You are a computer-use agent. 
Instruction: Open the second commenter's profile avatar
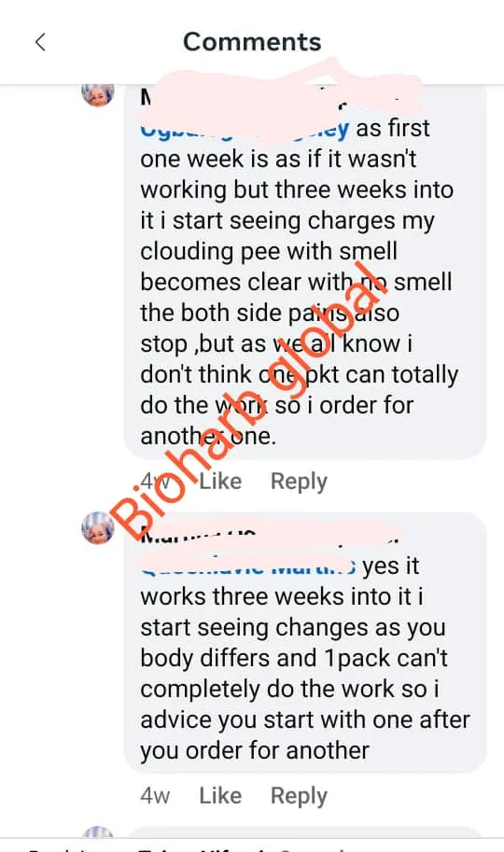coord(98,527)
